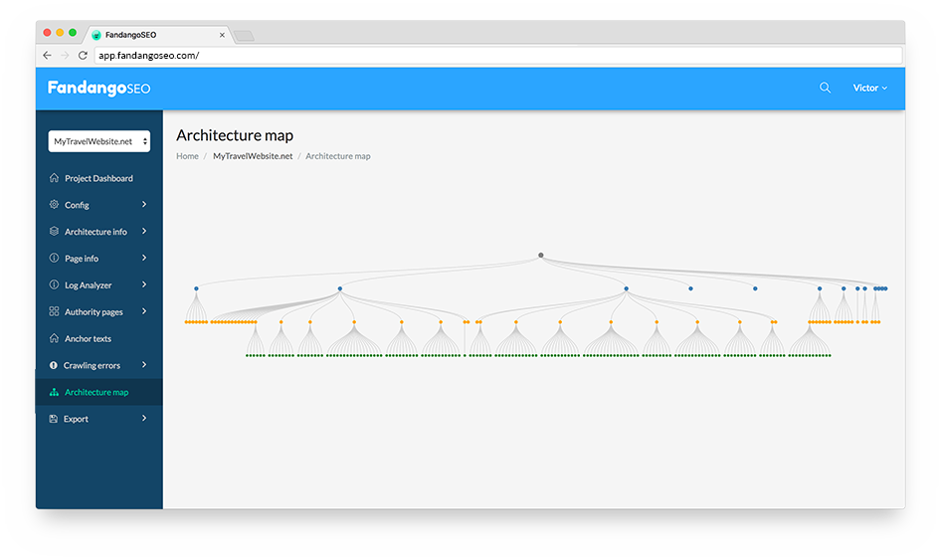Image resolution: width=941 pixels, height=560 pixels.
Task: Click the Architecture map sitemap icon
Action: coord(54,392)
